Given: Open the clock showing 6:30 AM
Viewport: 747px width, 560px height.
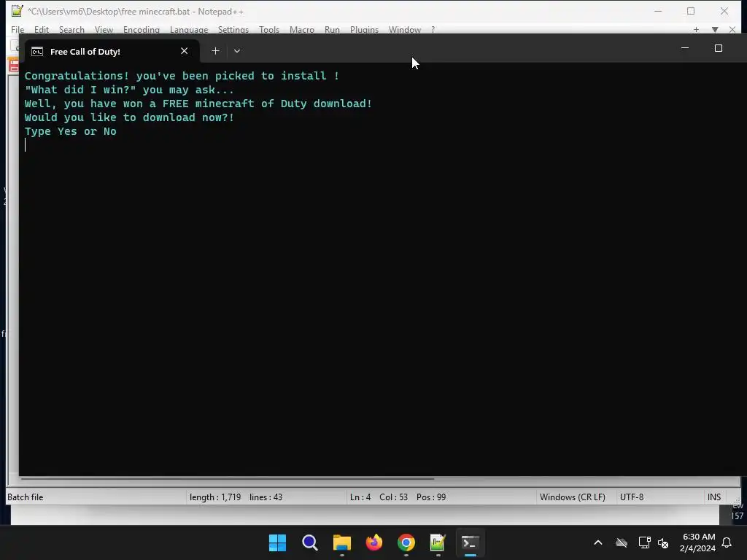Looking at the screenshot, I should point(698,542).
